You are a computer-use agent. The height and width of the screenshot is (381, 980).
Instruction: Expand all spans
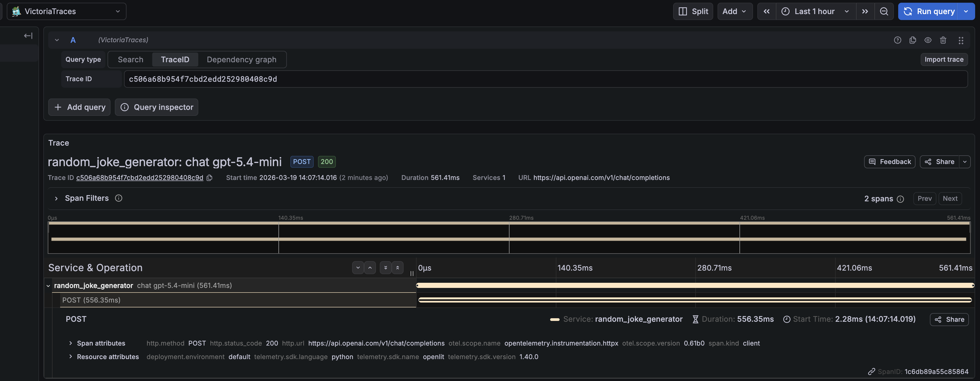tap(385, 268)
